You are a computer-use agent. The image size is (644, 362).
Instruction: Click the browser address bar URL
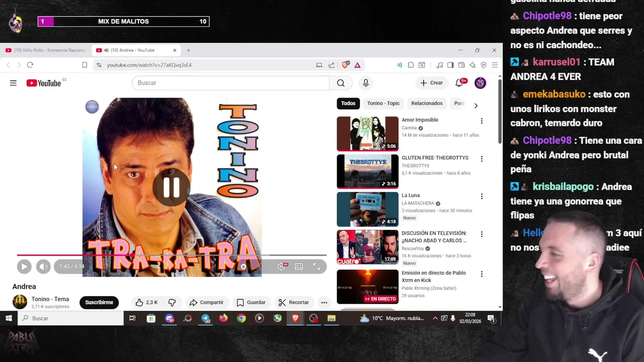point(149,65)
